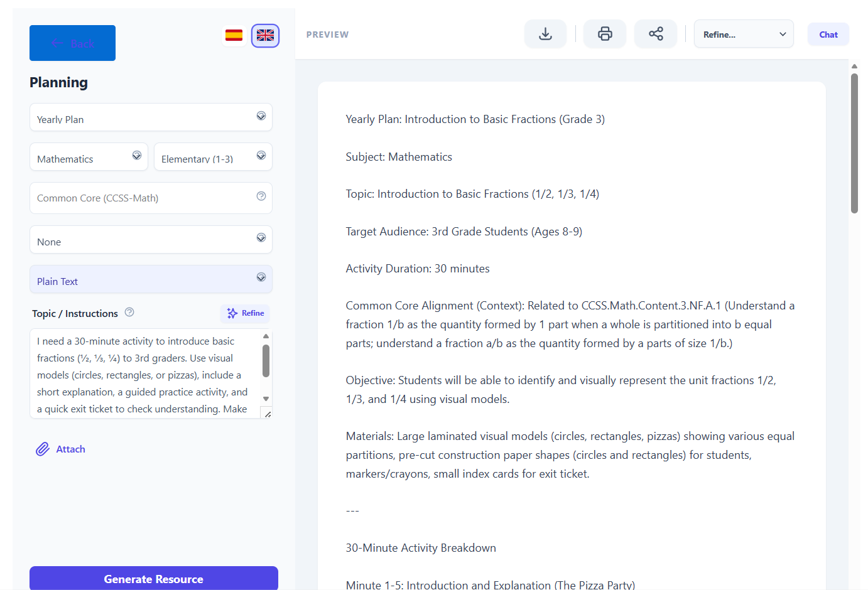This screenshot has width=868, height=590.
Task: Click help icon in Common Core field
Action: coord(261,196)
